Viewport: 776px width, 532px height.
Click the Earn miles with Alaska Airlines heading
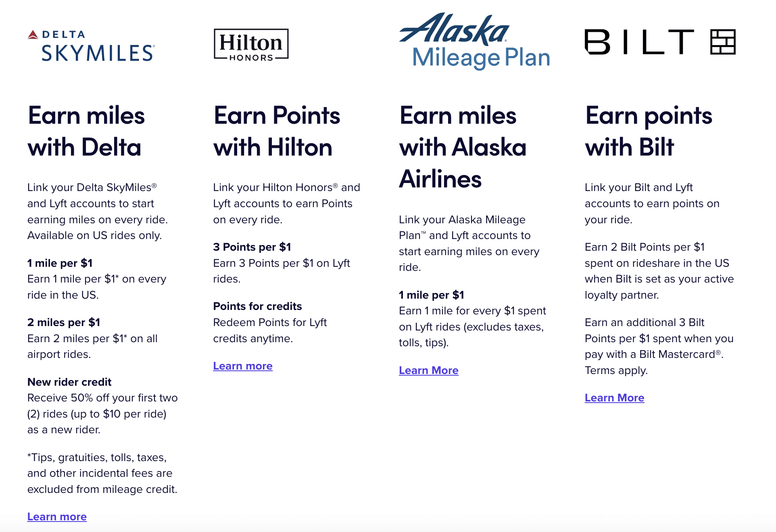pos(463,147)
